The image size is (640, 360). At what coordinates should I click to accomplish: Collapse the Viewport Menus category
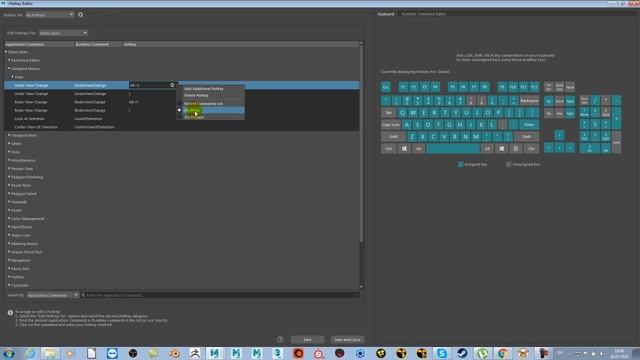click(9, 68)
